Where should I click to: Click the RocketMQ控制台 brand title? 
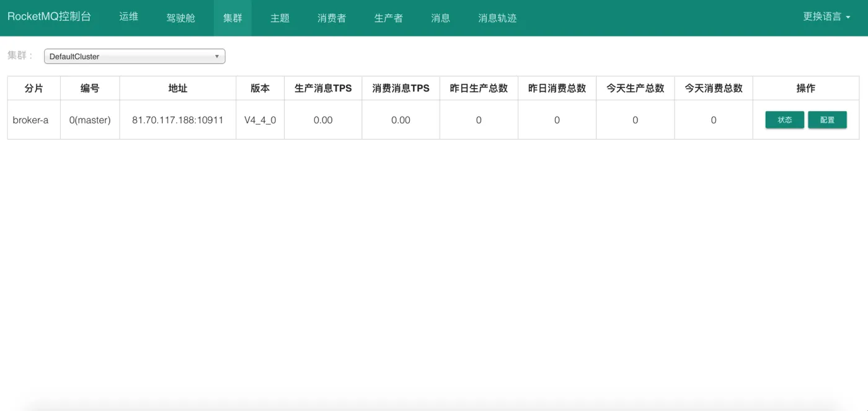click(49, 17)
